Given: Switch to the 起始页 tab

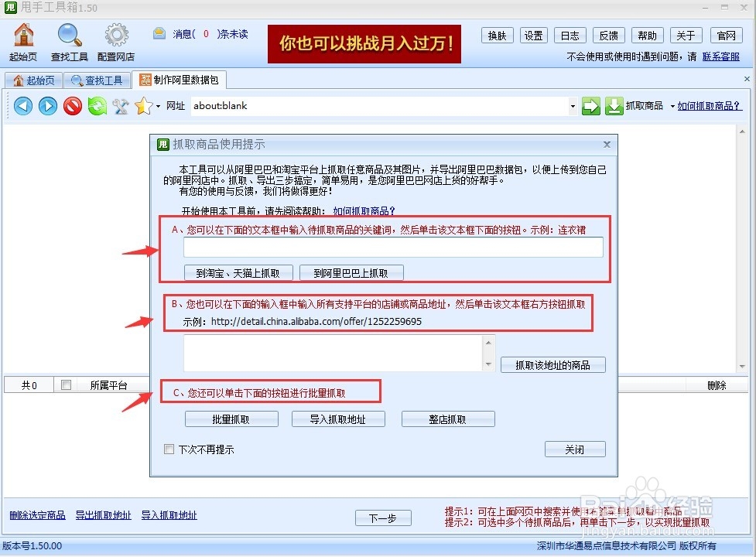Looking at the screenshot, I should click(34, 80).
